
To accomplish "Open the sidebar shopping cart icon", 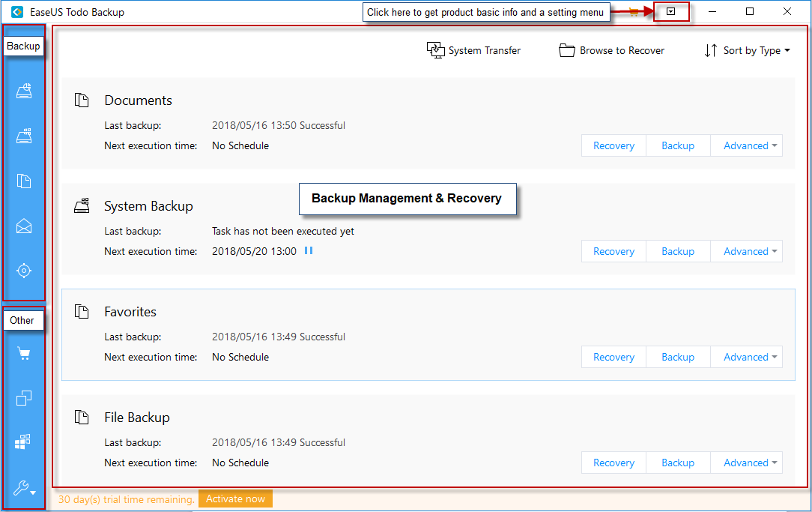I will point(24,353).
